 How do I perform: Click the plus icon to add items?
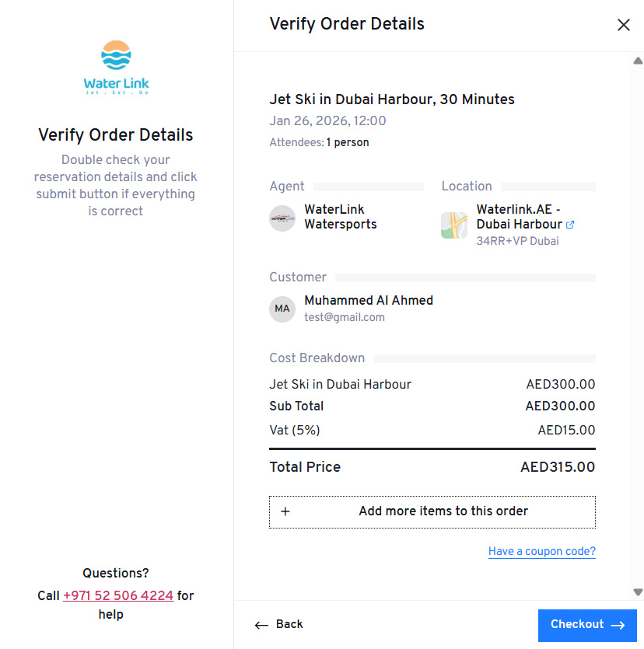[285, 511]
